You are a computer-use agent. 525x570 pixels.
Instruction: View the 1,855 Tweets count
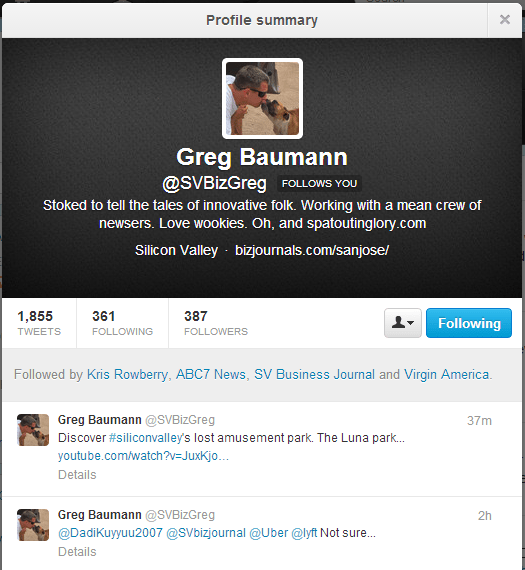39,323
